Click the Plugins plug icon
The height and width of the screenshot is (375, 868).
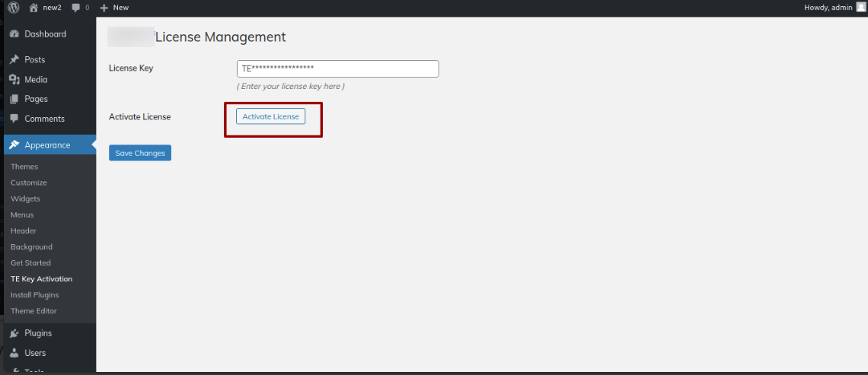pos(14,333)
